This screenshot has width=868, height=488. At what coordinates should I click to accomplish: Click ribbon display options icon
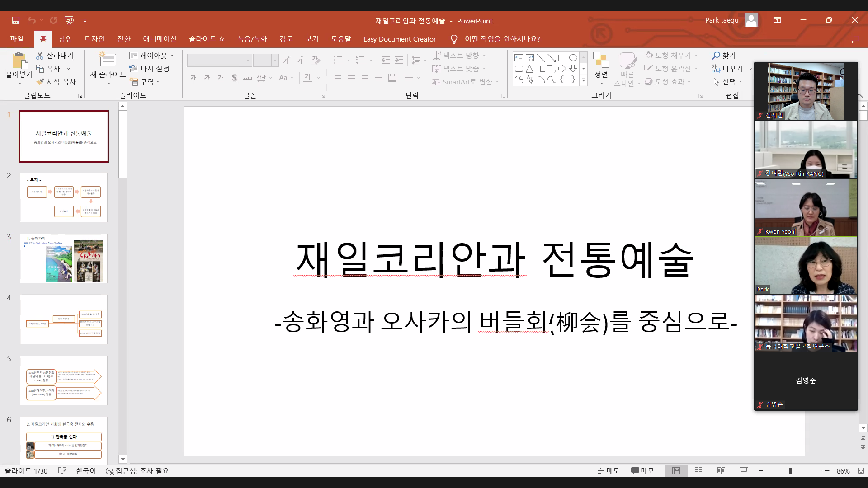pyautogui.click(x=777, y=20)
